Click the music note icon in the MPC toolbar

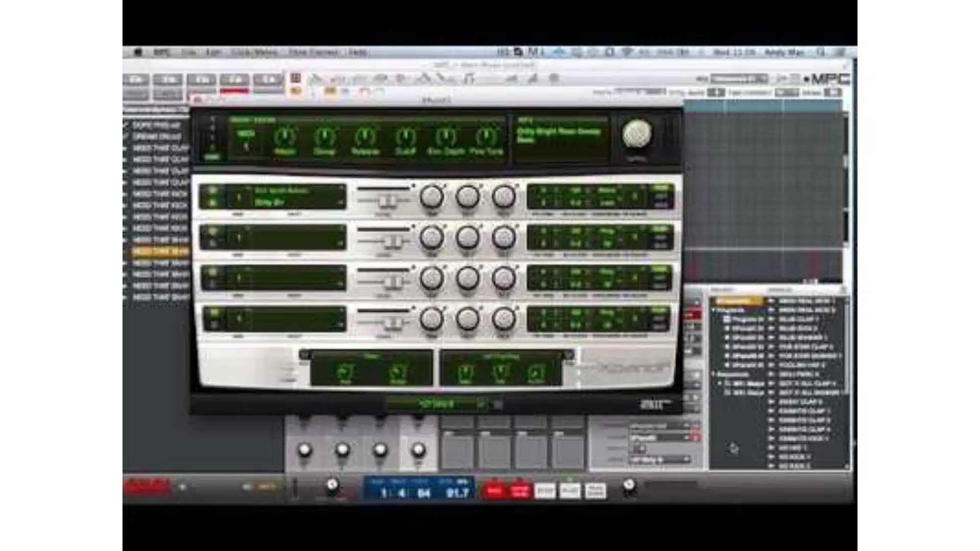(469, 79)
